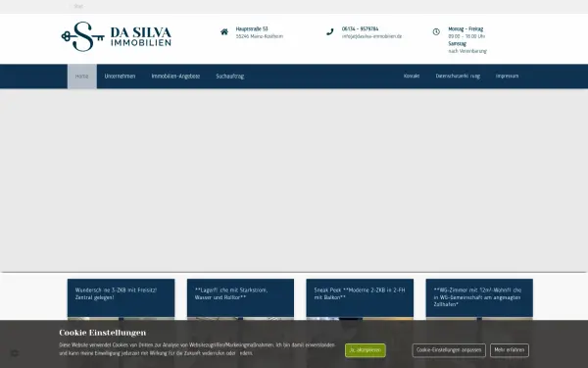588x368 pixels.
Task: Open the Lagerfläche mit Starkstrom listing
Action: point(231,293)
